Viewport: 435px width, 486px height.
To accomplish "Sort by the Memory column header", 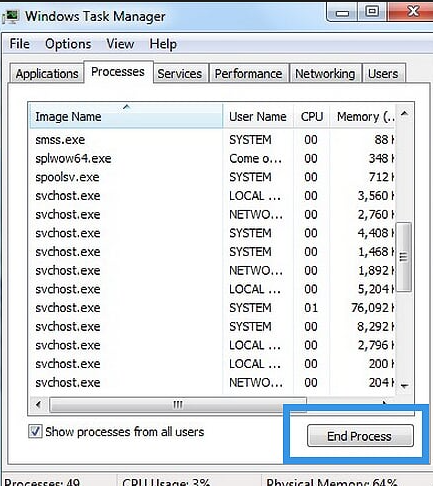I will (362, 116).
